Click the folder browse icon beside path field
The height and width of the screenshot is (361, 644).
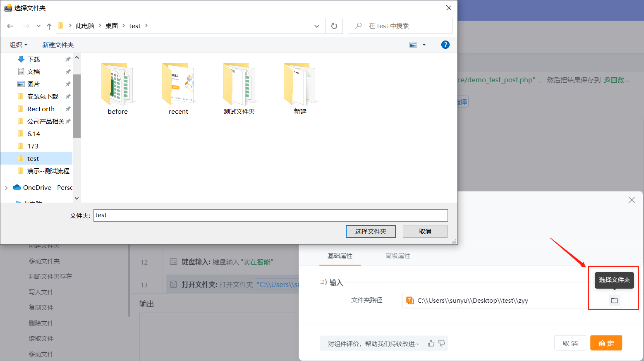tap(614, 301)
